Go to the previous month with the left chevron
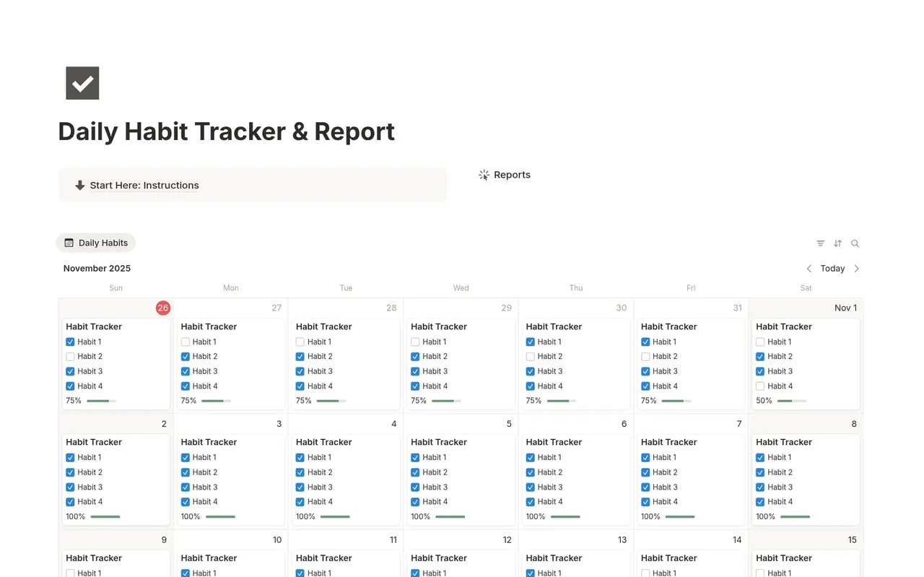This screenshot has height=577, width=924. pos(809,269)
